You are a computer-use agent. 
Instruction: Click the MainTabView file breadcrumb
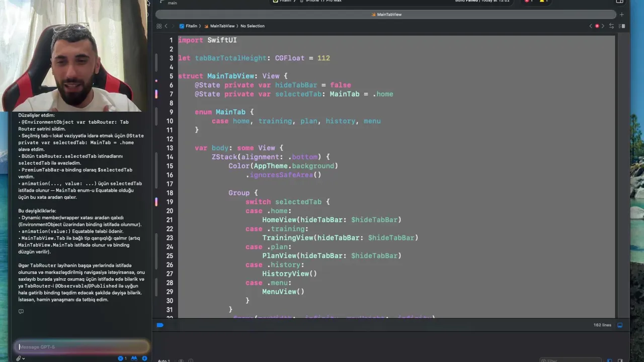(x=219, y=26)
